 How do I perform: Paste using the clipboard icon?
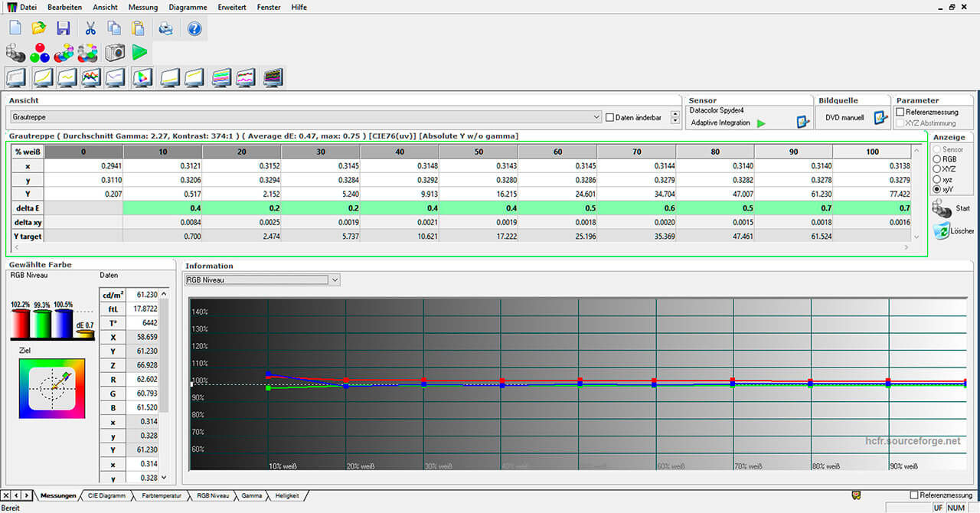click(x=138, y=28)
